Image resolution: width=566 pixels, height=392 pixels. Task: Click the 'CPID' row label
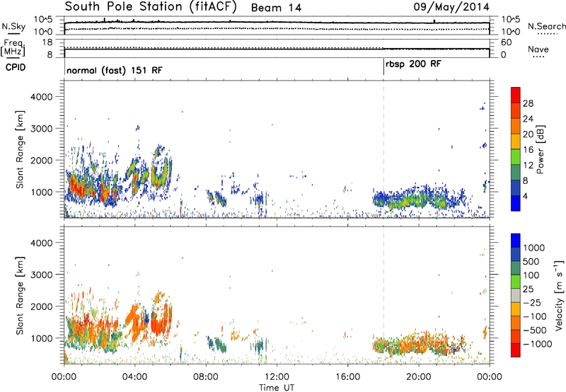pyautogui.click(x=16, y=67)
